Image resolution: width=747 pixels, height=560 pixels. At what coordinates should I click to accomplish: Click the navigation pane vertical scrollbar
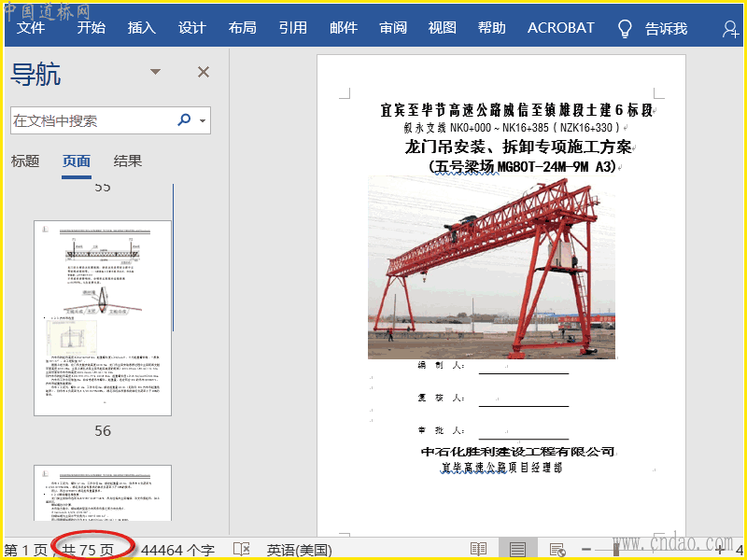pyautogui.click(x=174, y=258)
